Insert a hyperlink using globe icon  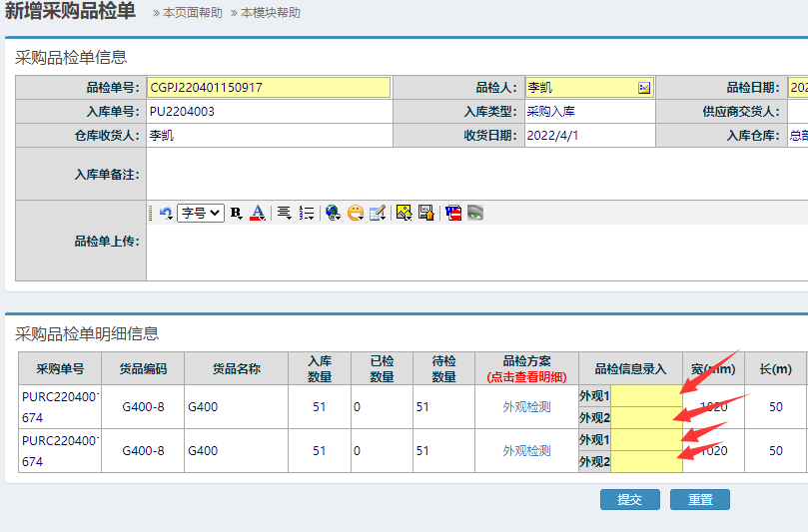tap(334, 213)
